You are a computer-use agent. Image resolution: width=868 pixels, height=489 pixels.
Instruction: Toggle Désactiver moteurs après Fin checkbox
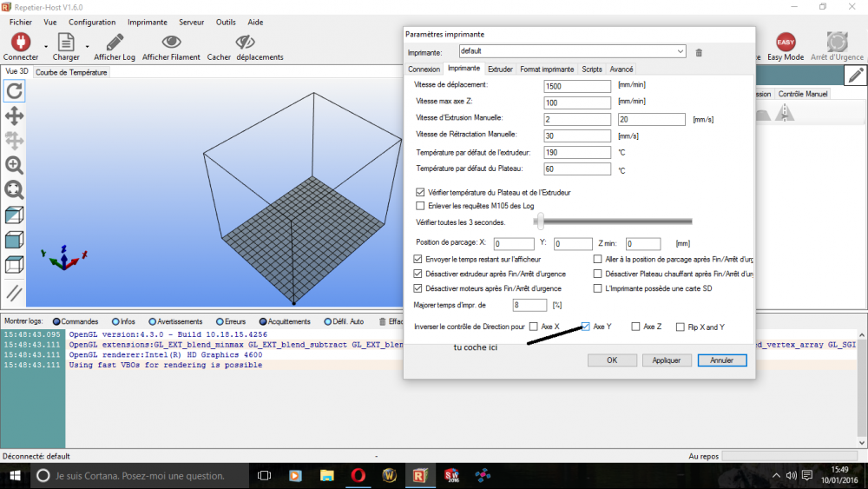(418, 288)
